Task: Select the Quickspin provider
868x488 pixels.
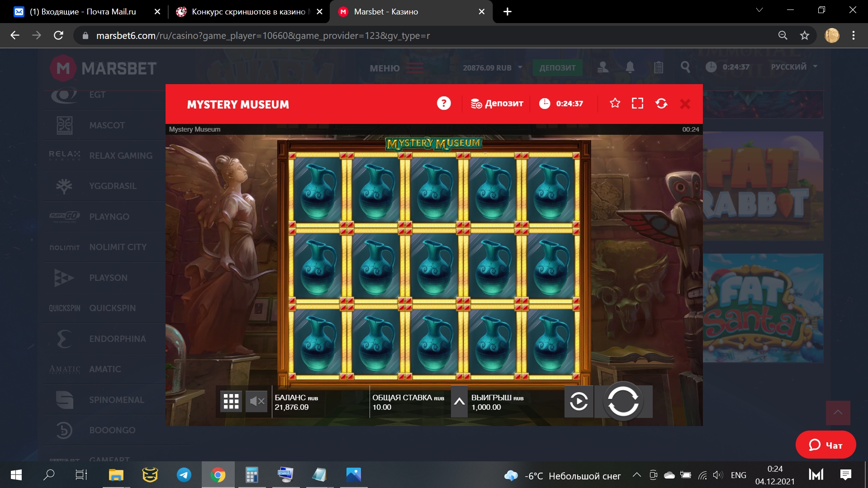Action: (104, 308)
